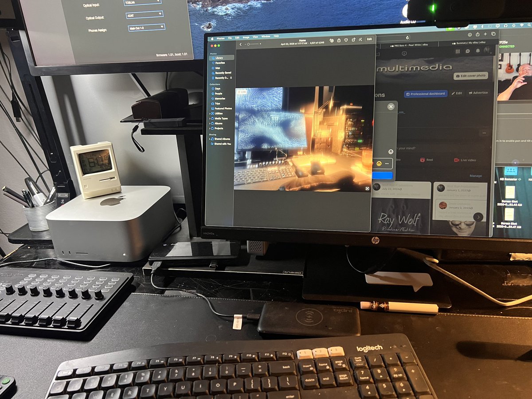Screen dimensions: 532x399
Task: Click the three-dots more options button on the Facebook page
Action: pos(484,133)
